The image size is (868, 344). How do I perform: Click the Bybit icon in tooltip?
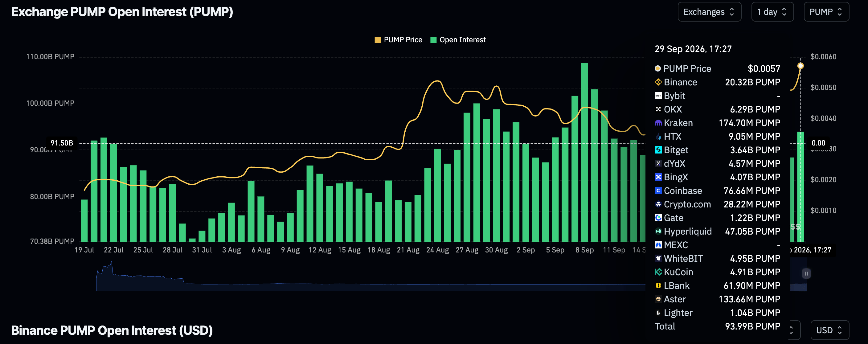[x=658, y=96]
